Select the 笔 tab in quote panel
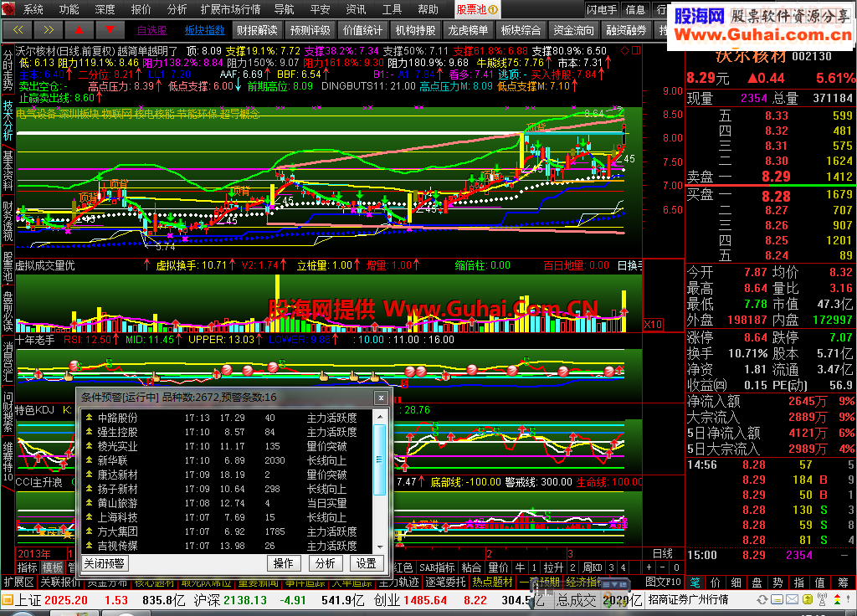The image size is (857, 616). [x=695, y=583]
